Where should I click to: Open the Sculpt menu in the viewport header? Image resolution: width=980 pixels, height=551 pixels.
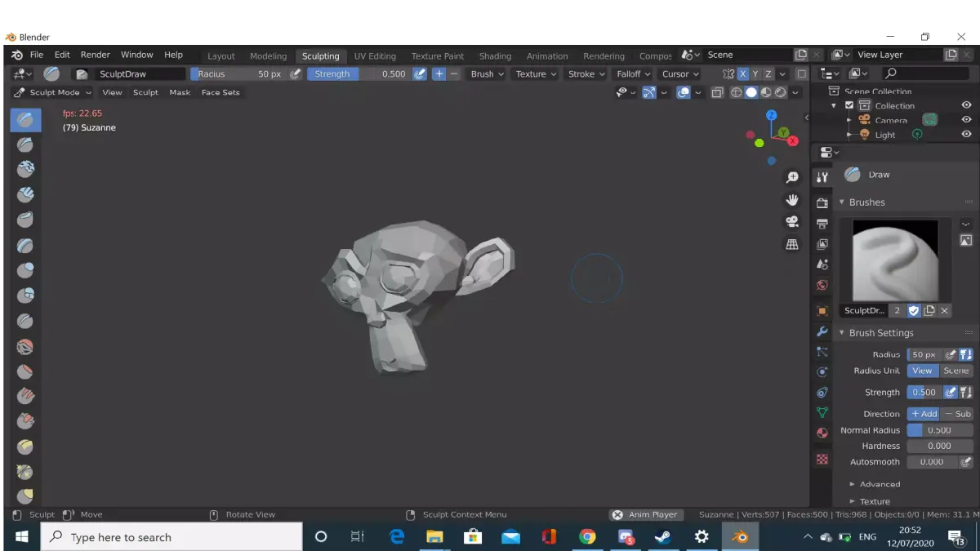[x=145, y=92]
